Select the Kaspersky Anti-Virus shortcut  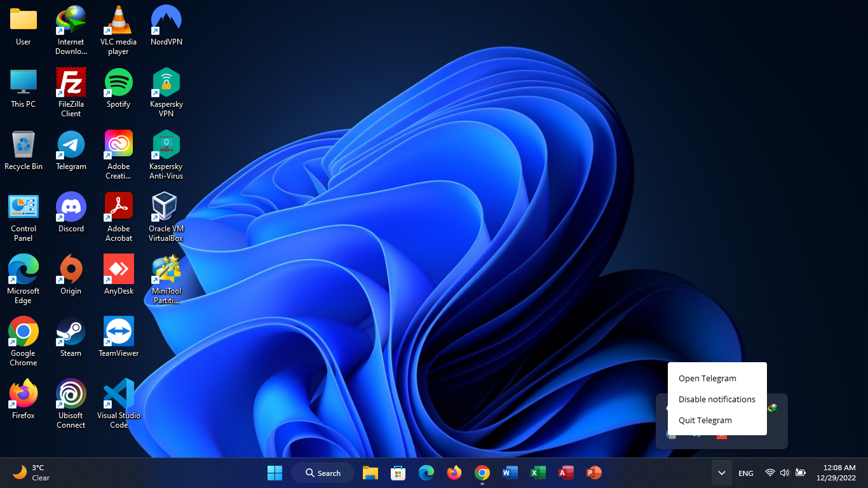(x=166, y=155)
